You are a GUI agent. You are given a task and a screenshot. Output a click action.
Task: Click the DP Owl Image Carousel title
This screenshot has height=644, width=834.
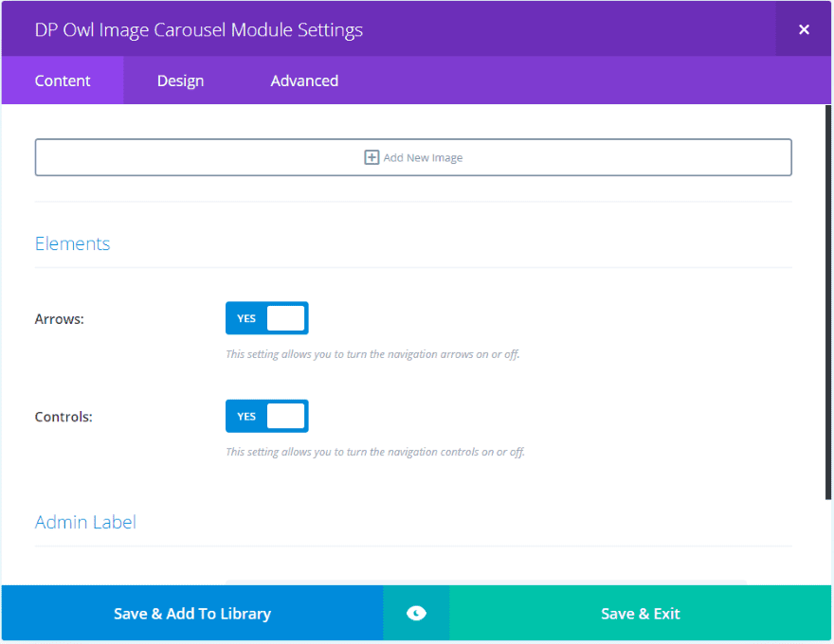point(199,29)
